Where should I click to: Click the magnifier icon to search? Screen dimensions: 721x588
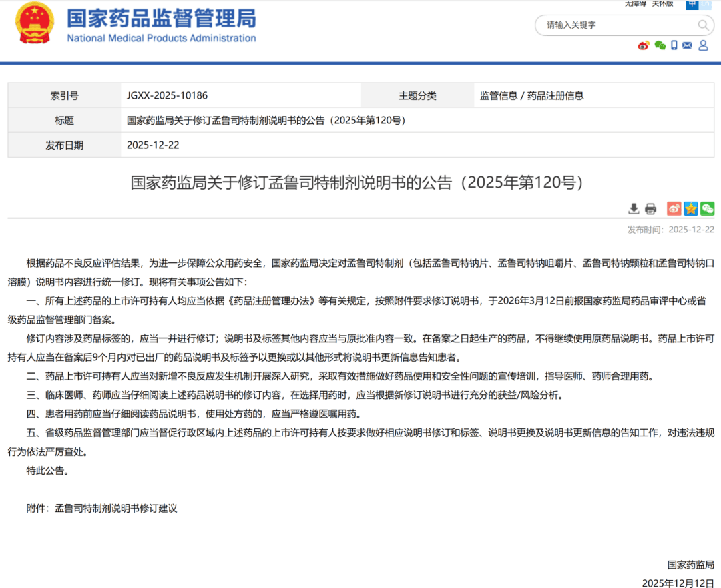[x=704, y=25]
